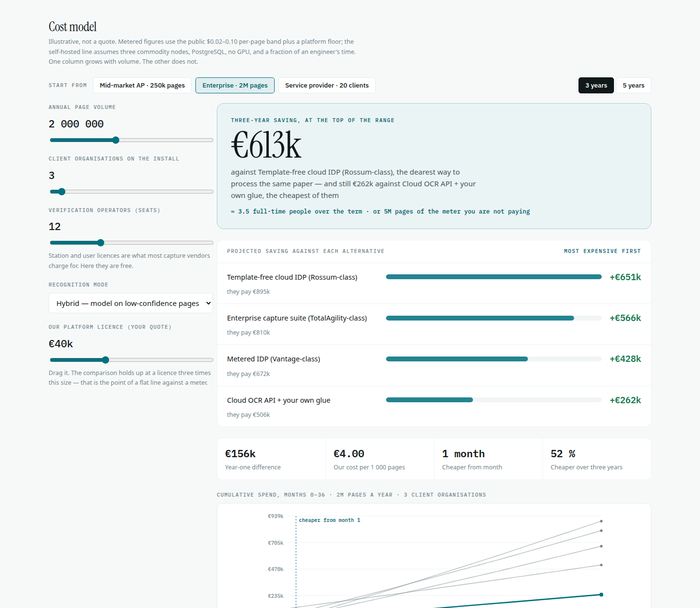Click the '52 %' cheaper over three years stat
Viewport: 700px width, 608px height.
[x=596, y=459]
